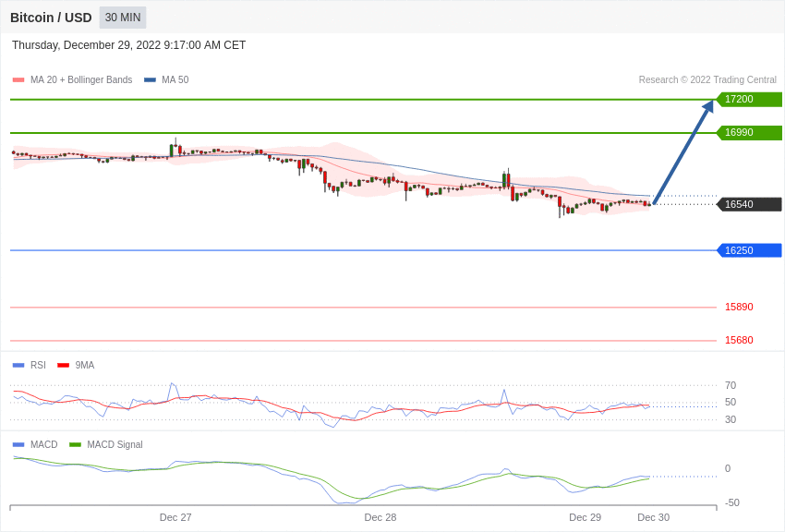This screenshot has width=785, height=532.
Task: Click the MACD axis value 0
Action: [x=728, y=468]
